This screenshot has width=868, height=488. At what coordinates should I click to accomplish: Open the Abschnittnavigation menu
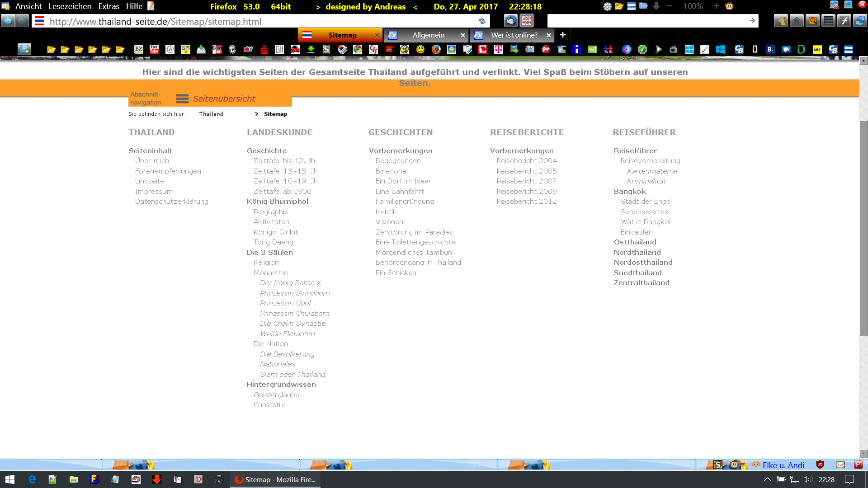tap(146, 99)
